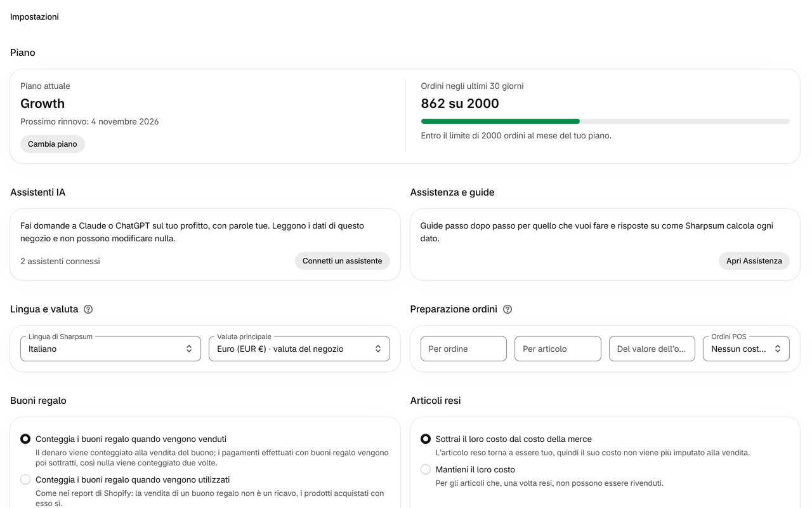Click the Per articolo input field
Image resolution: width=812 pixels, height=508 pixels.
(558, 349)
